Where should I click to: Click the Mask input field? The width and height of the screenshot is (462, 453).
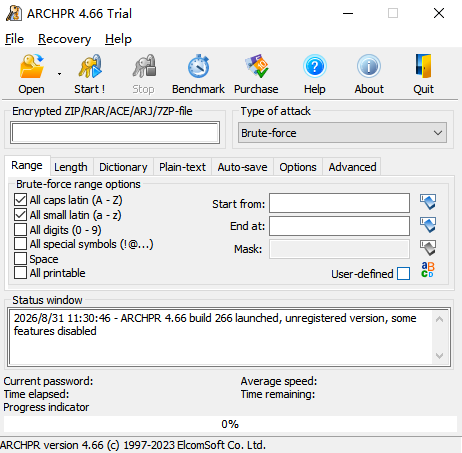click(x=339, y=249)
